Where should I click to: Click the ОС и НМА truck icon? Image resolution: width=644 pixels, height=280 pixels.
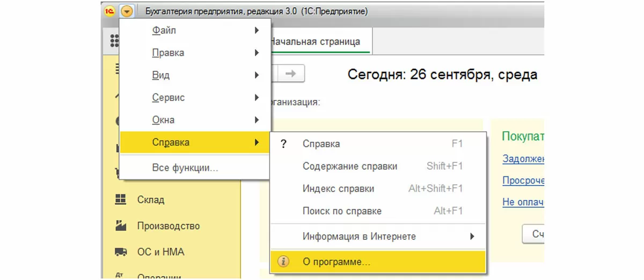click(121, 252)
